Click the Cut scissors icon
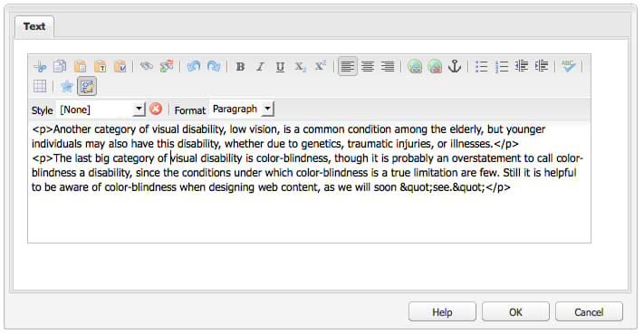 40,66
